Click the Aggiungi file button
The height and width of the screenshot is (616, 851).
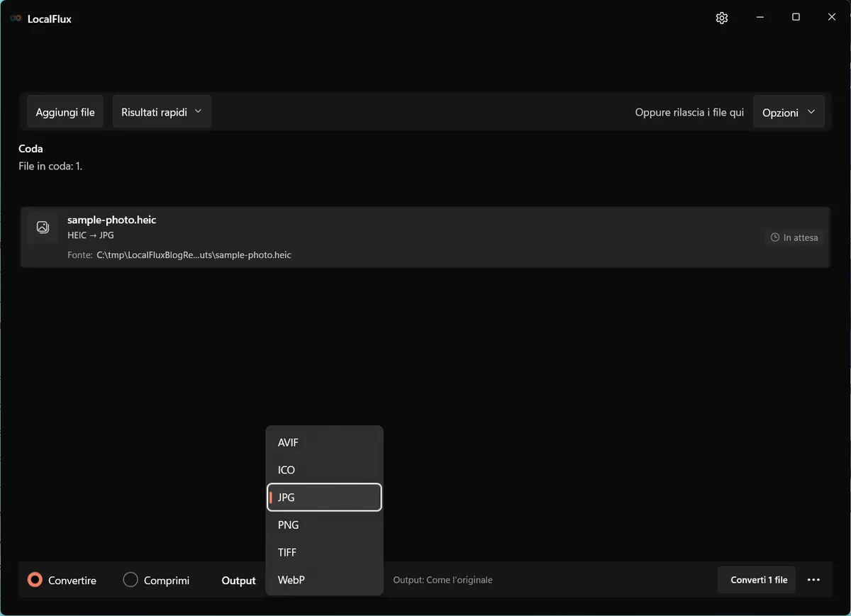tap(65, 112)
